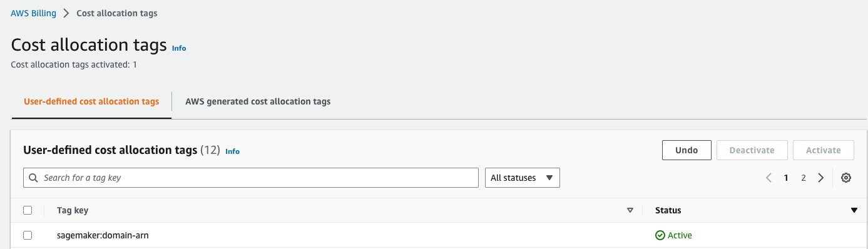Check the sagemaker:domain-arn row checkbox
Viewport: 868px width, 249px height.
coord(28,235)
